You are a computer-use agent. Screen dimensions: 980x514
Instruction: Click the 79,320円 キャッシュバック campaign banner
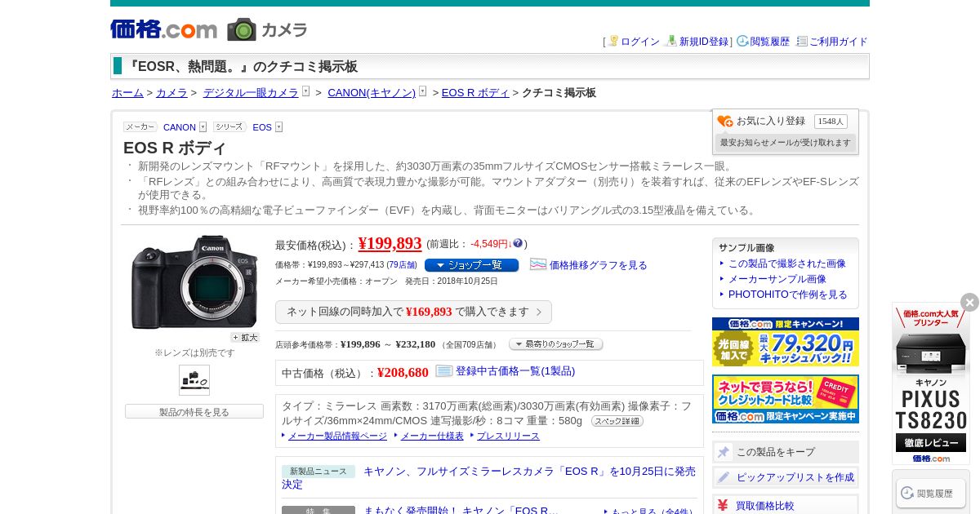[786, 342]
